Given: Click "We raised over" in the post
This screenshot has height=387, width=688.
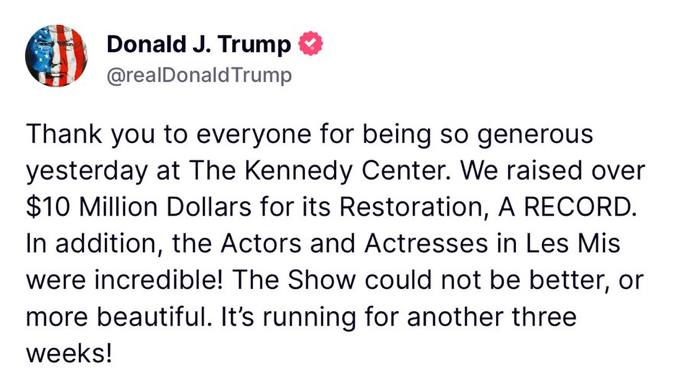Looking at the screenshot, I should 553,170.
